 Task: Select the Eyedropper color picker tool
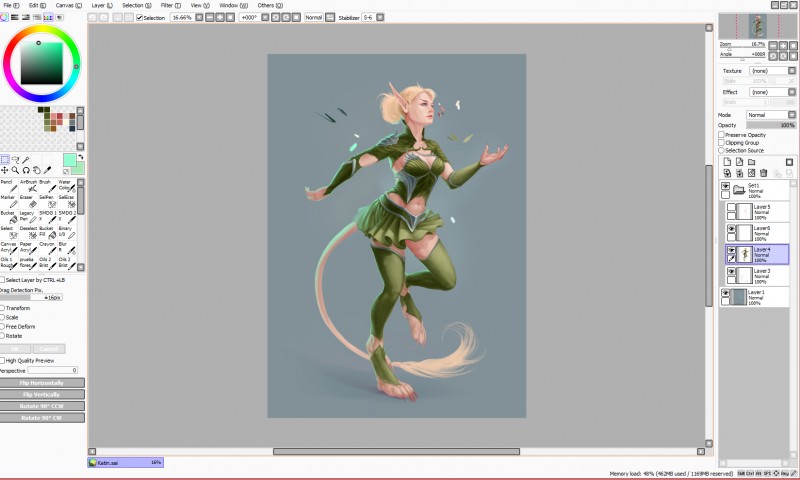pos(47,170)
